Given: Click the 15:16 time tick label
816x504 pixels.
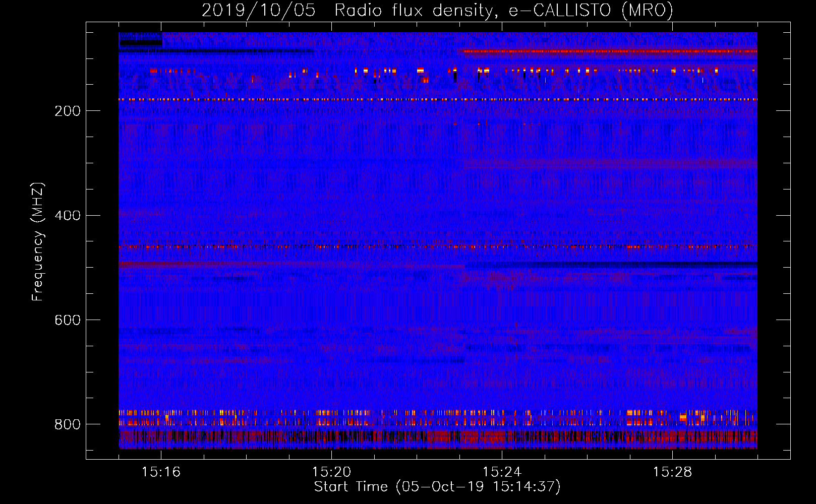Looking at the screenshot, I should [x=161, y=472].
